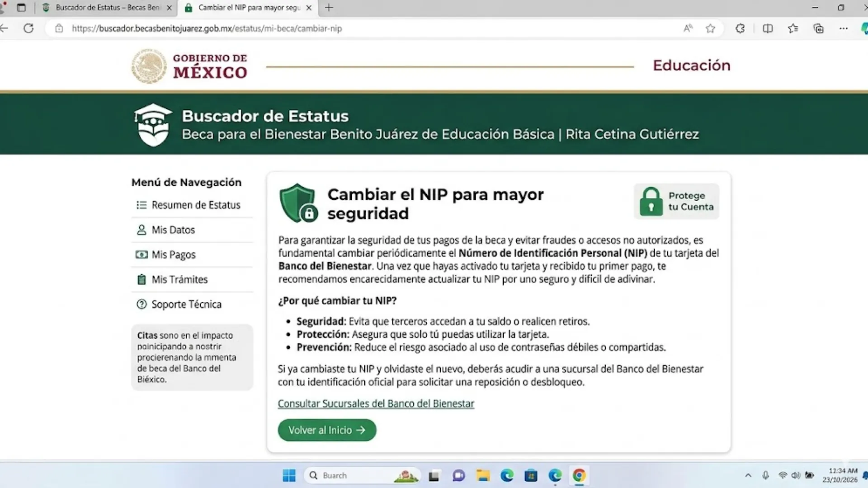
Task: Click the Educación header text
Action: (691, 66)
